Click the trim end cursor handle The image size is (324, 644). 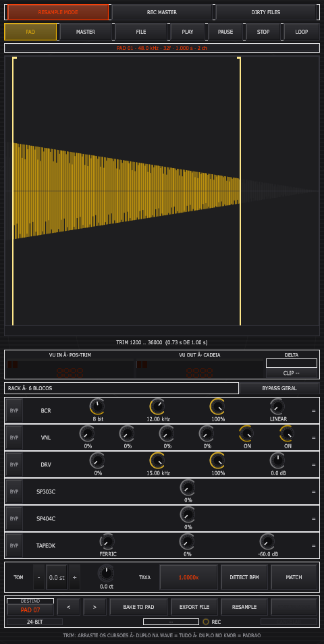[239, 59]
